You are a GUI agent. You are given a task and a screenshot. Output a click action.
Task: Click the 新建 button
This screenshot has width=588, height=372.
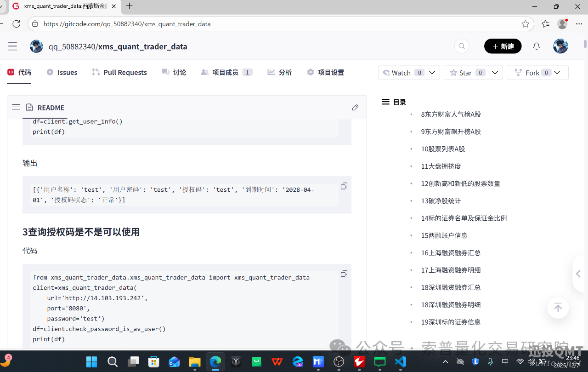pos(503,46)
